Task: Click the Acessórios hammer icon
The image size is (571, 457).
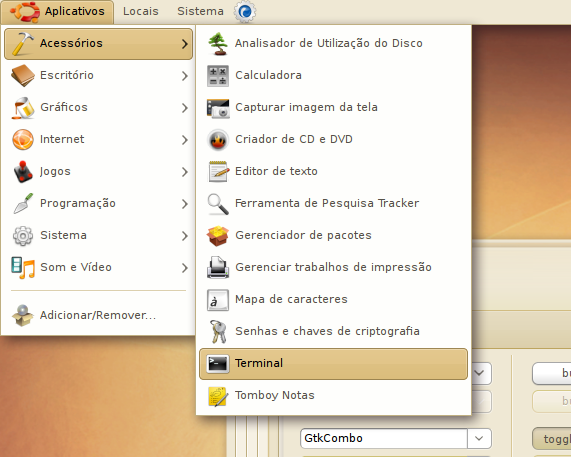Action: (x=23, y=43)
